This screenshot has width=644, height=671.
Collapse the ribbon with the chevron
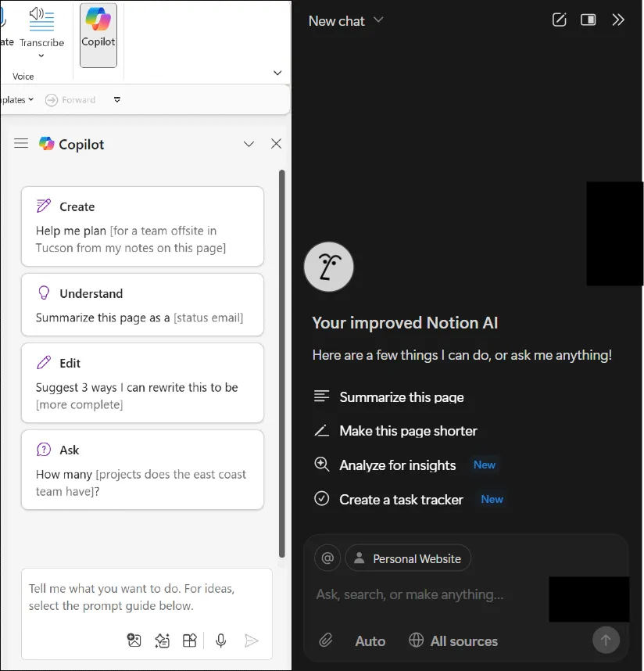(x=277, y=73)
